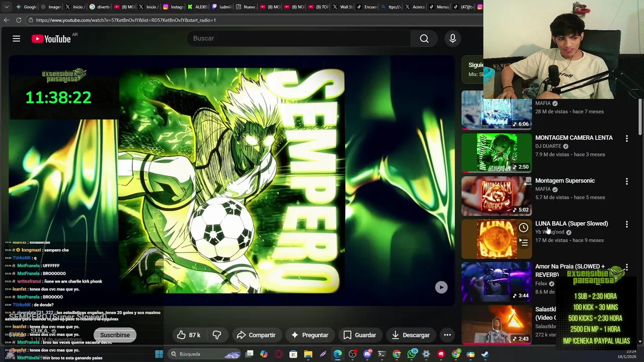Switch to the Instagram tab

[173, 7]
